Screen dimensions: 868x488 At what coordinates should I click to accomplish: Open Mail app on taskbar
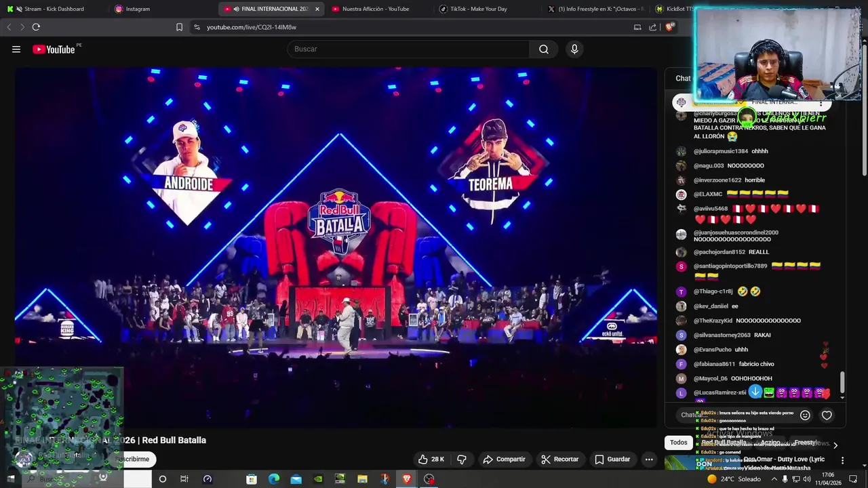pyautogui.click(x=296, y=479)
